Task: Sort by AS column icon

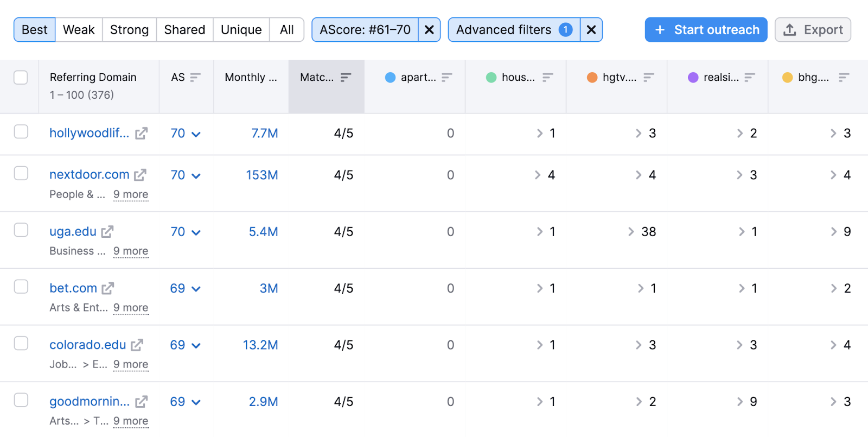Action: pos(195,77)
